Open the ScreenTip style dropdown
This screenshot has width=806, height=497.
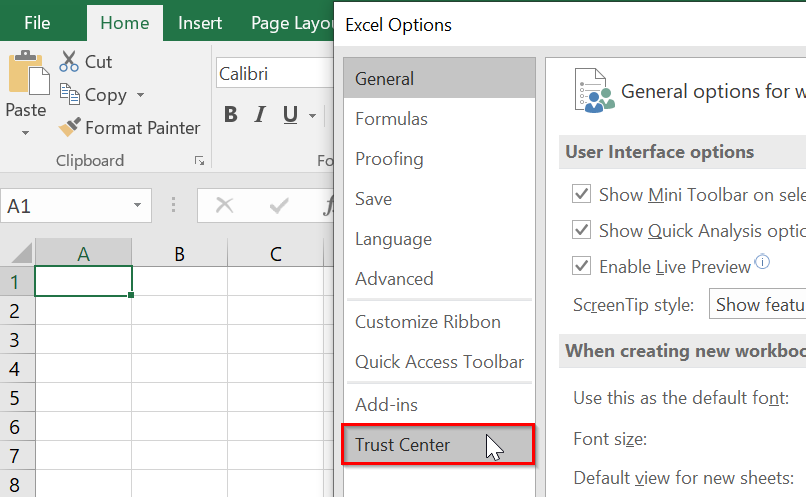[x=758, y=304]
